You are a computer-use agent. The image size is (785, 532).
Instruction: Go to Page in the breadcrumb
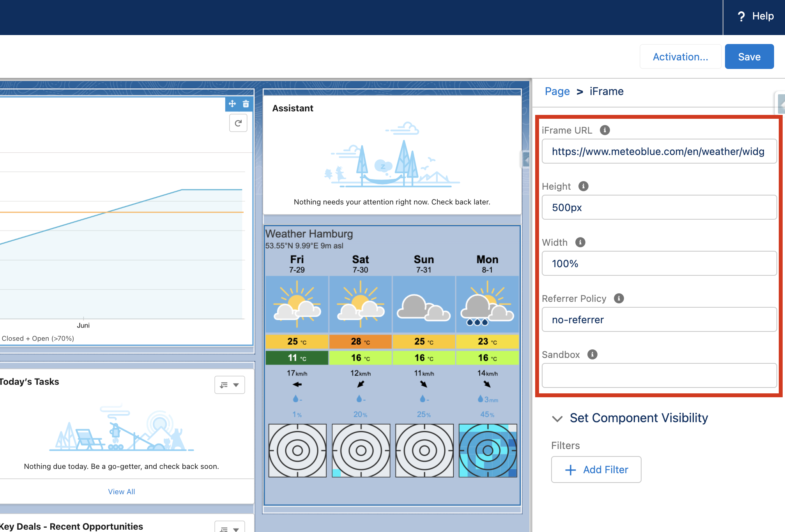coord(557,91)
